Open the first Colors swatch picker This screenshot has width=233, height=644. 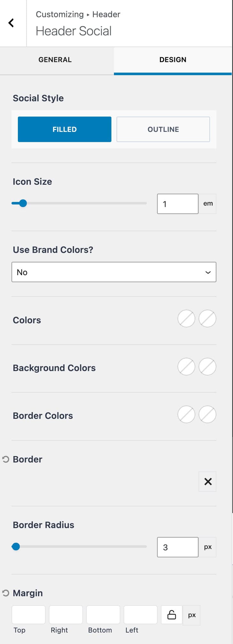click(x=186, y=318)
